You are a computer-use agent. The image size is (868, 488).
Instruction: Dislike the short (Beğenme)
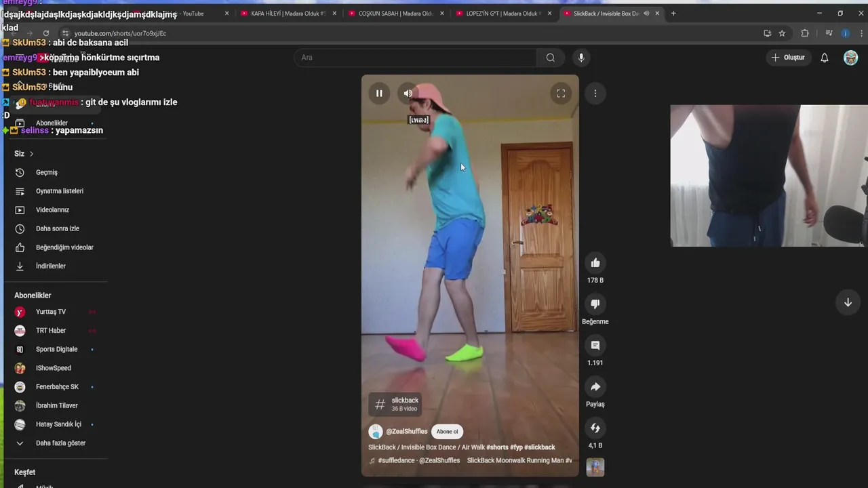point(595,304)
